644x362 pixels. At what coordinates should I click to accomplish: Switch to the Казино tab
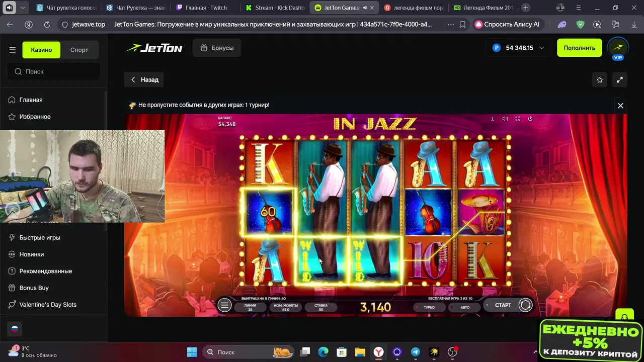click(41, 50)
